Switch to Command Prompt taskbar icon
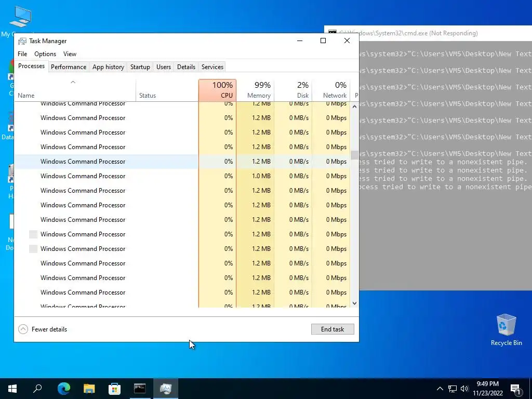 point(140,389)
